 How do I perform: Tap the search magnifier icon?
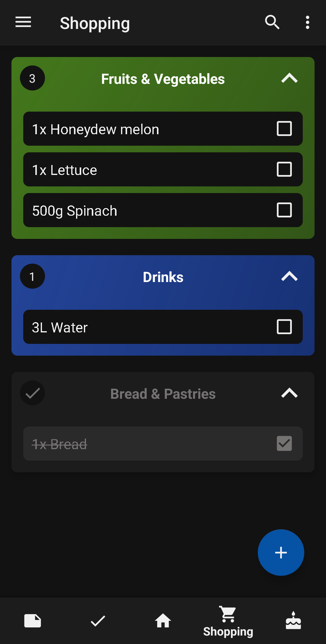pos(272,22)
